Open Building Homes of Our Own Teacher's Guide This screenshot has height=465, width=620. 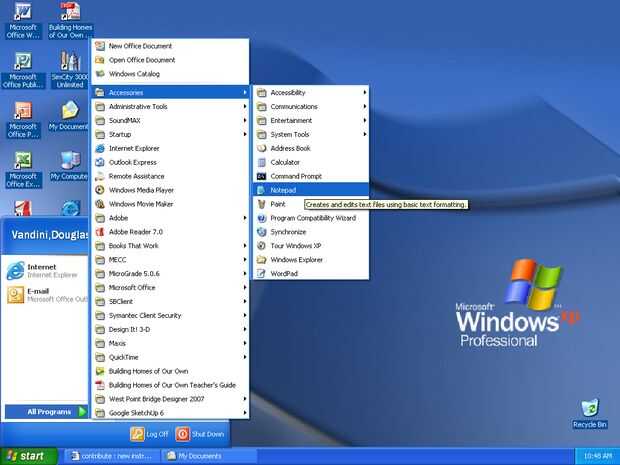[170, 385]
